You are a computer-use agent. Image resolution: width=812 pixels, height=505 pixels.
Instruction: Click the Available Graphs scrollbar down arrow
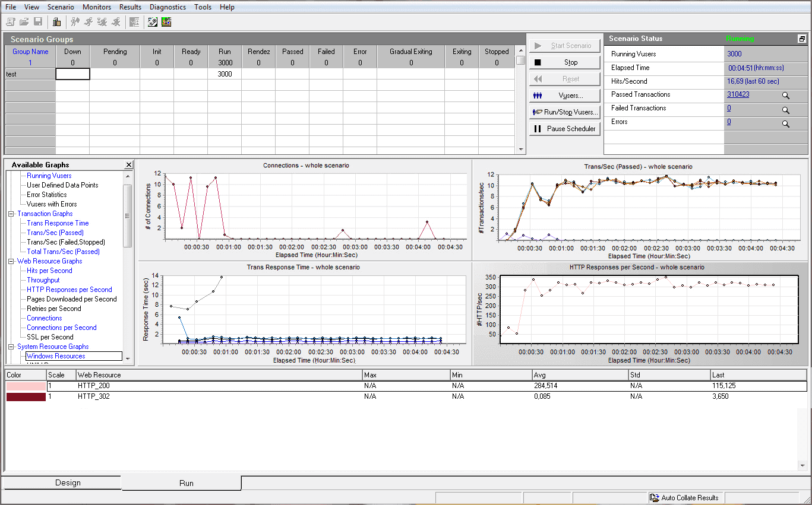point(128,360)
